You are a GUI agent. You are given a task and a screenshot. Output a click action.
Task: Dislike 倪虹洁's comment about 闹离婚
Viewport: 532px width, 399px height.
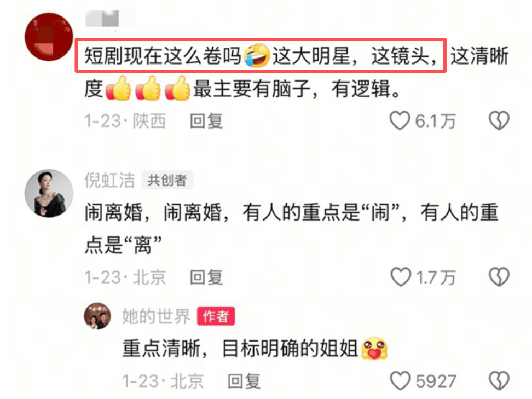(499, 277)
